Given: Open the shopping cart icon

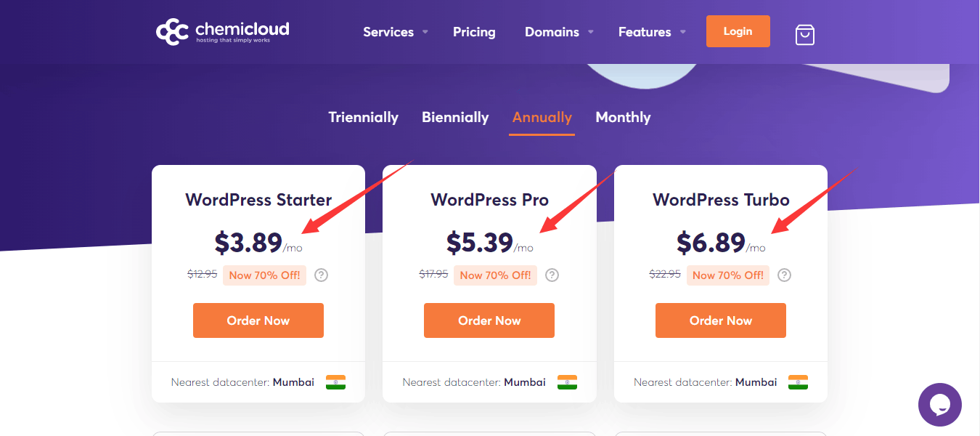Looking at the screenshot, I should click(x=805, y=34).
